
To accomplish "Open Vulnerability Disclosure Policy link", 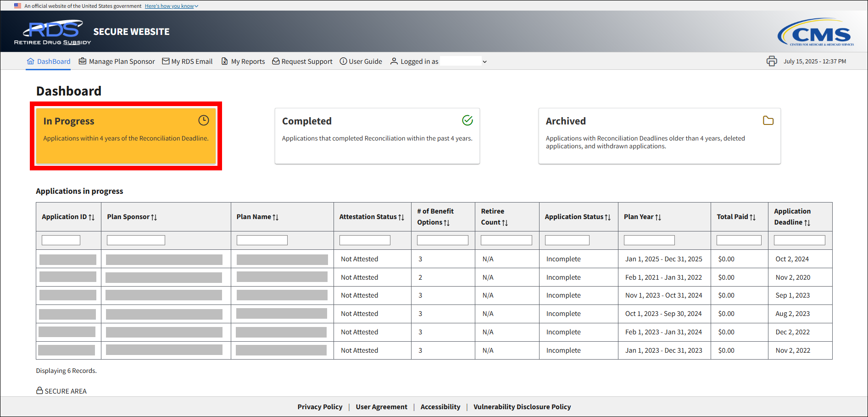I will click(522, 407).
